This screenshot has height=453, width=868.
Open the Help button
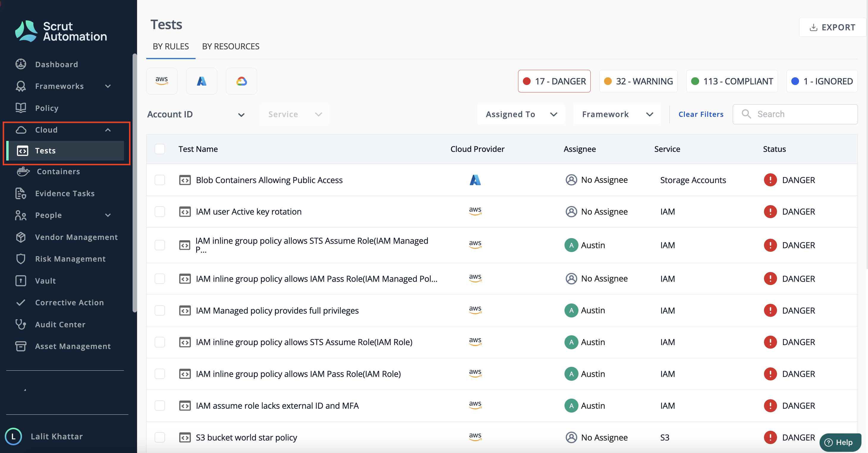pyautogui.click(x=840, y=442)
